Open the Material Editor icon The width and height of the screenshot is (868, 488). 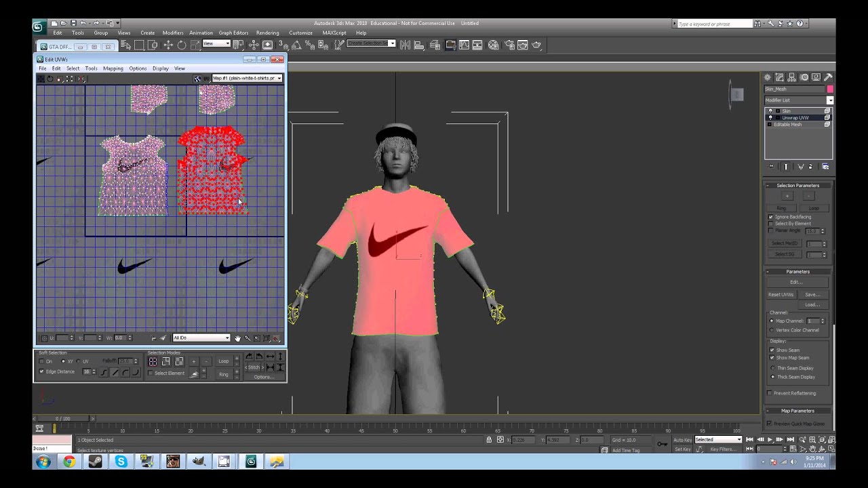tap(493, 45)
